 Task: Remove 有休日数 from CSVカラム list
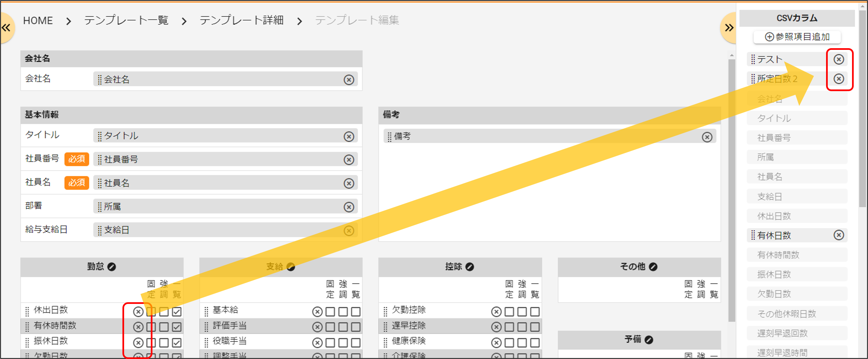(x=839, y=235)
